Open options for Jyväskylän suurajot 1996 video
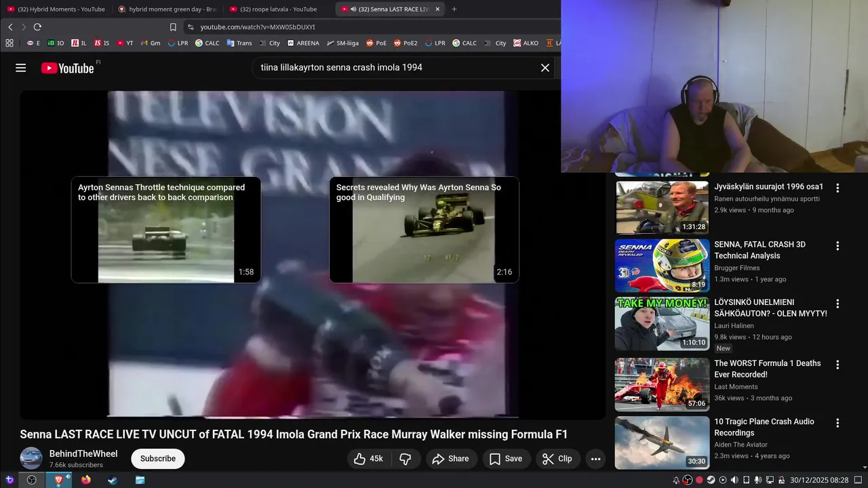This screenshot has width=868, height=488. (837, 188)
